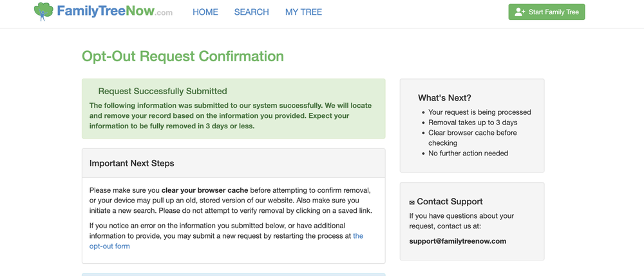Viewport: 644px width, 276px height.
Task: Click the Opt-Out Request Confirmation heading
Action: (x=183, y=56)
